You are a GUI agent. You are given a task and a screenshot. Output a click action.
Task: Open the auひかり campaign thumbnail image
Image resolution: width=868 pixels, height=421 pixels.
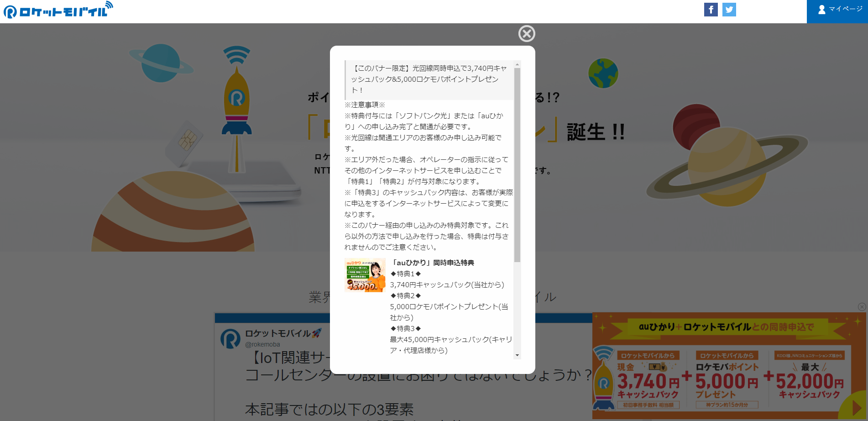click(x=365, y=275)
